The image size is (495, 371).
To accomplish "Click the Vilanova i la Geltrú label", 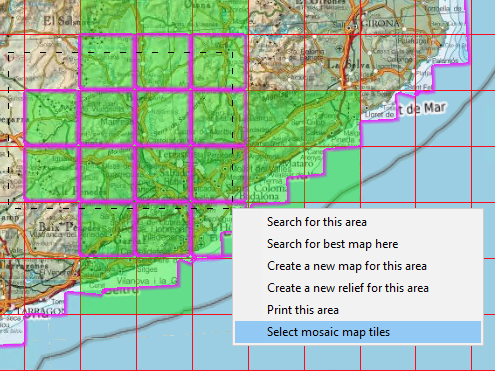I will coord(147,281).
